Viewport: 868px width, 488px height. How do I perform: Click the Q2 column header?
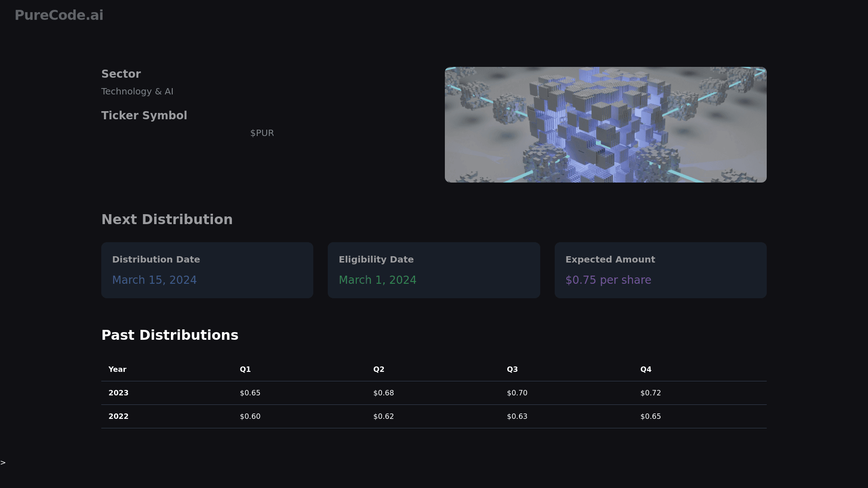click(379, 369)
